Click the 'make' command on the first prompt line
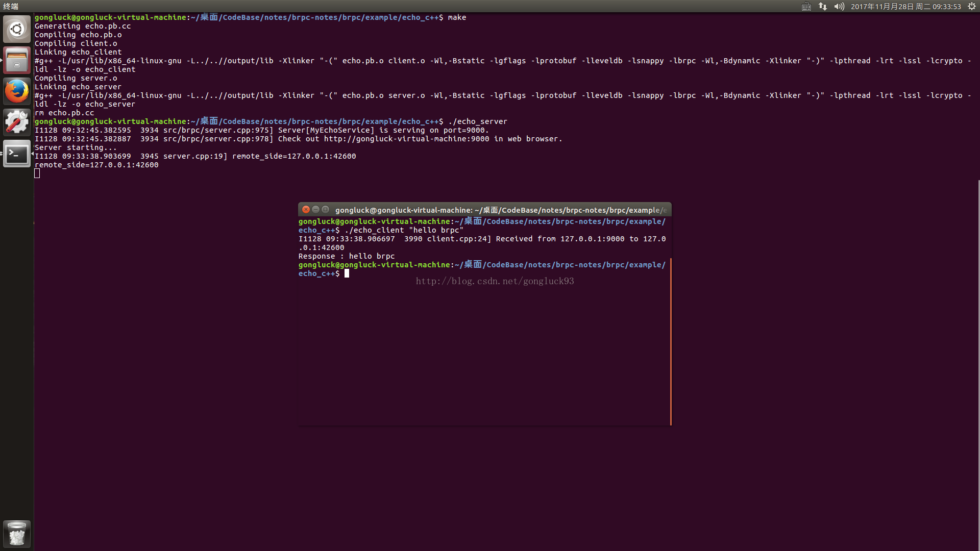This screenshot has height=551, width=980. point(457,17)
